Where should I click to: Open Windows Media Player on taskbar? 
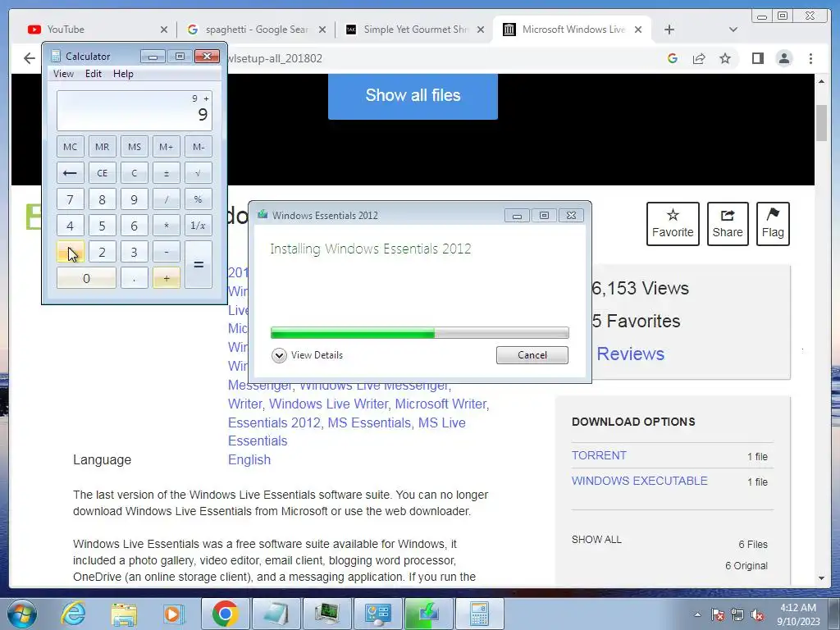(173, 614)
